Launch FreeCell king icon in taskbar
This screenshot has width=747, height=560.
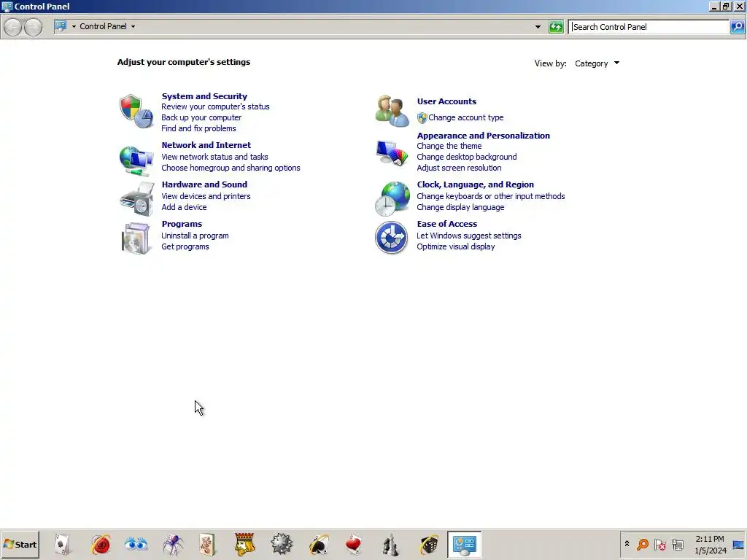pyautogui.click(x=244, y=544)
